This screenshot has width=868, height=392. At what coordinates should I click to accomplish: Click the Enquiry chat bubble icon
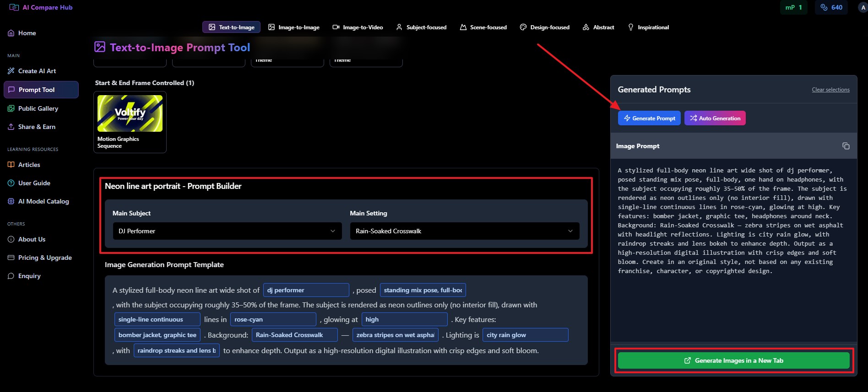point(11,276)
